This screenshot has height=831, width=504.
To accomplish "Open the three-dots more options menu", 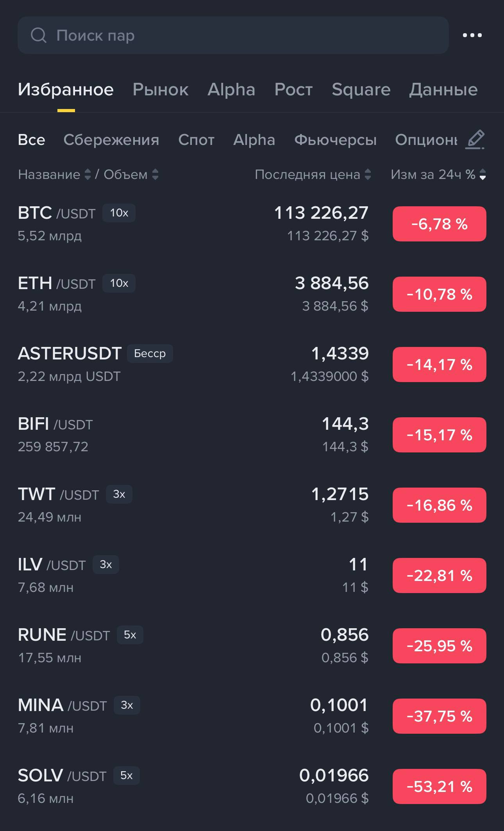I will 472,35.
